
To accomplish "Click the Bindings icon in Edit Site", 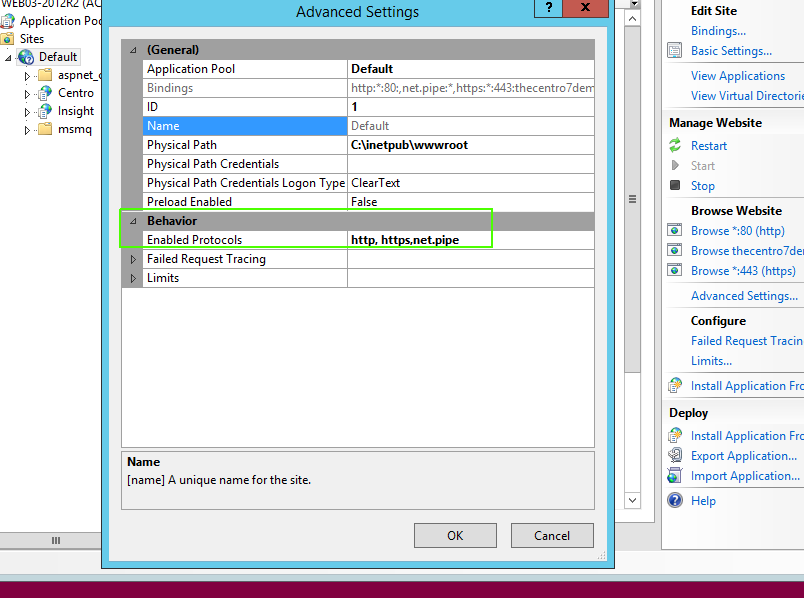I will click(x=676, y=31).
